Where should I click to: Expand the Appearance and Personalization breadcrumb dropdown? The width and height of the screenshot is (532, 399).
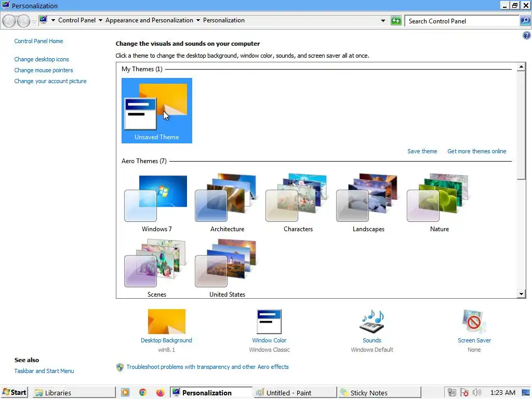click(198, 20)
